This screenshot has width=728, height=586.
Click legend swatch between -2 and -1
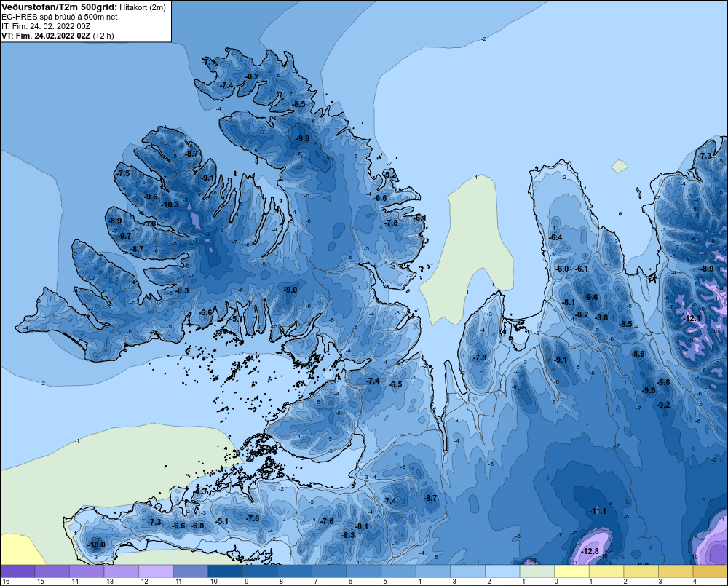point(502,571)
